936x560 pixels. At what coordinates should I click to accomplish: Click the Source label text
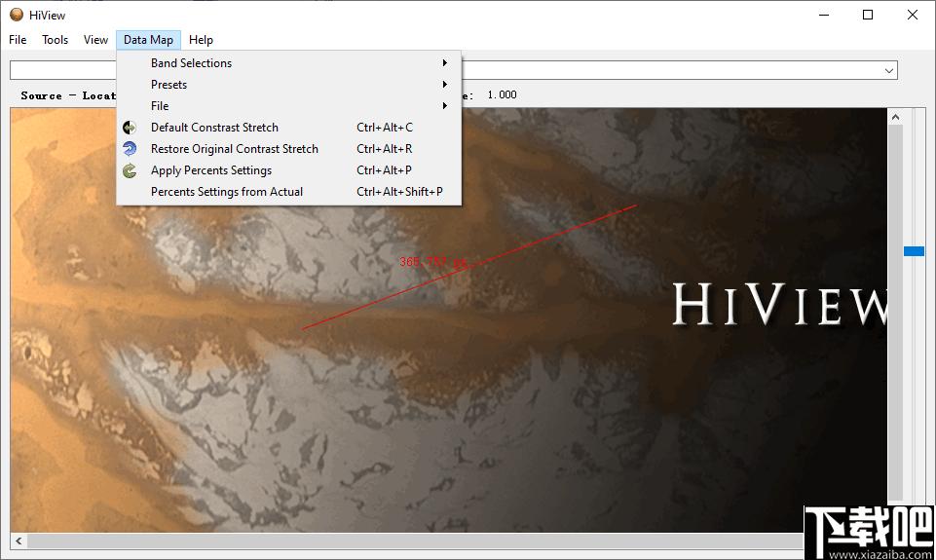pos(41,95)
